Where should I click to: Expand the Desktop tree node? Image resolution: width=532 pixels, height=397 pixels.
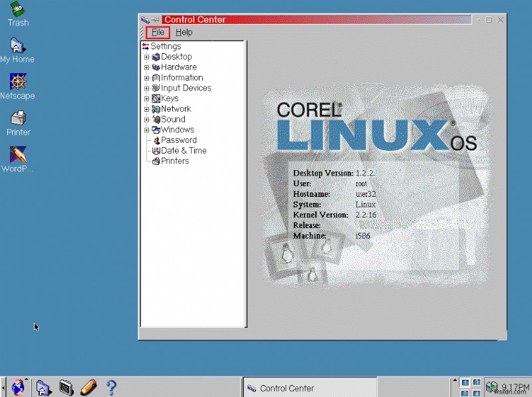(x=146, y=57)
